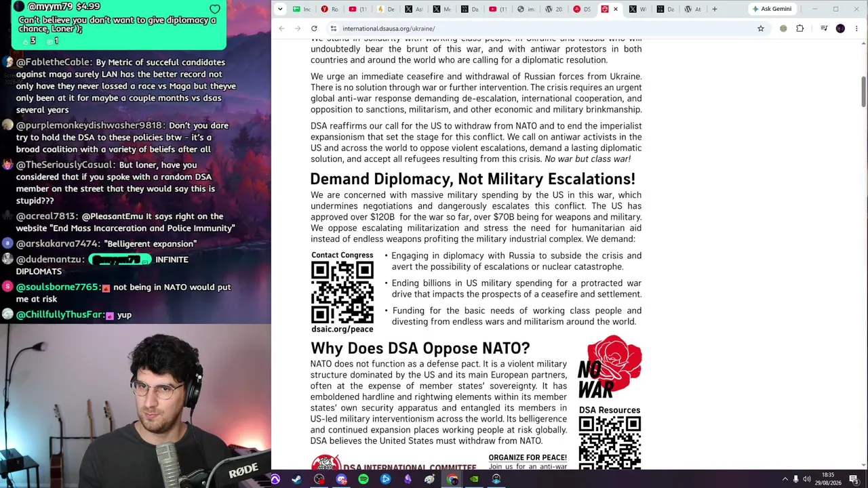Viewport: 868px width, 488px height.
Task: Click @purplemonkeydishwasher9818 username in chat
Action: click(x=90, y=125)
